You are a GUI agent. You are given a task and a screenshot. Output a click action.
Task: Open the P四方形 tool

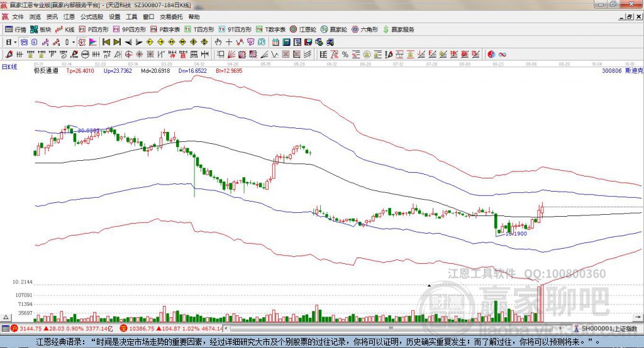pyautogui.click(x=94, y=30)
